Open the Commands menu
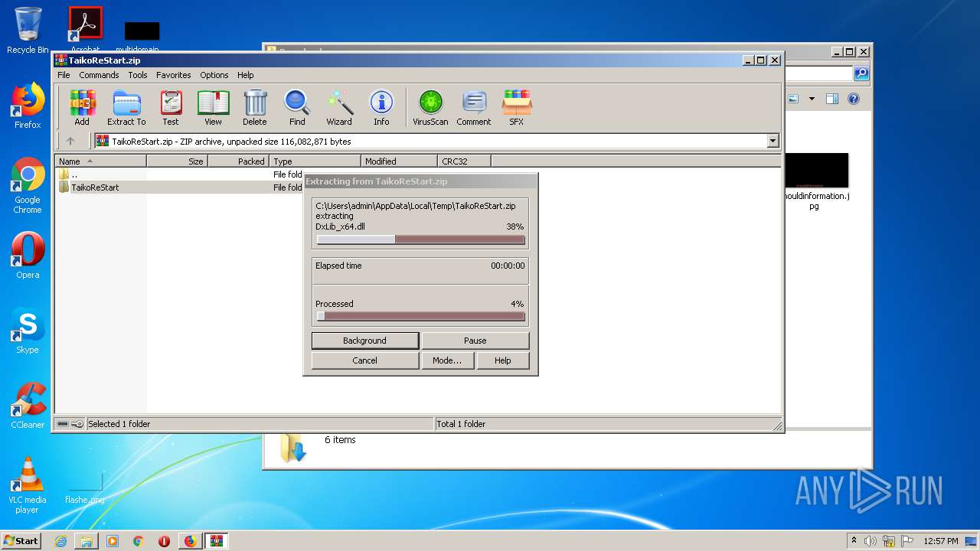The height and width of the screenshot is (551, 980). tap(99, 75)
